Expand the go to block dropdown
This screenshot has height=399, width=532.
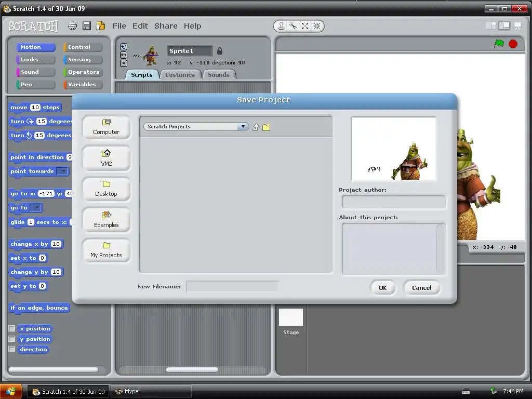(x=36, y=208)
